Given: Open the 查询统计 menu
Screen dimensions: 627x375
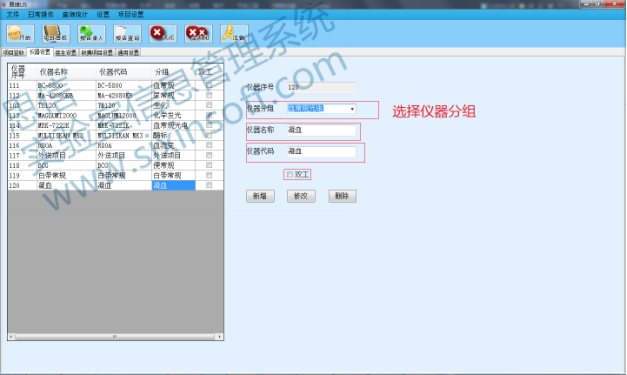Looking at the screenshot, I should coord(75,14).
